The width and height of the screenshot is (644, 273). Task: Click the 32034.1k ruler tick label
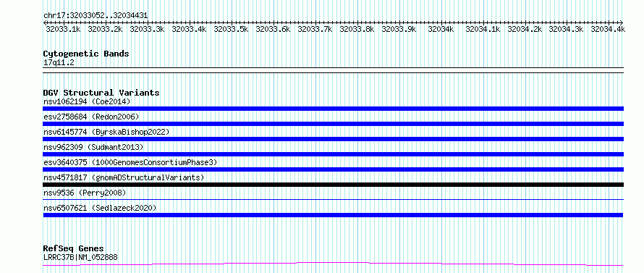tap(483, 29)
